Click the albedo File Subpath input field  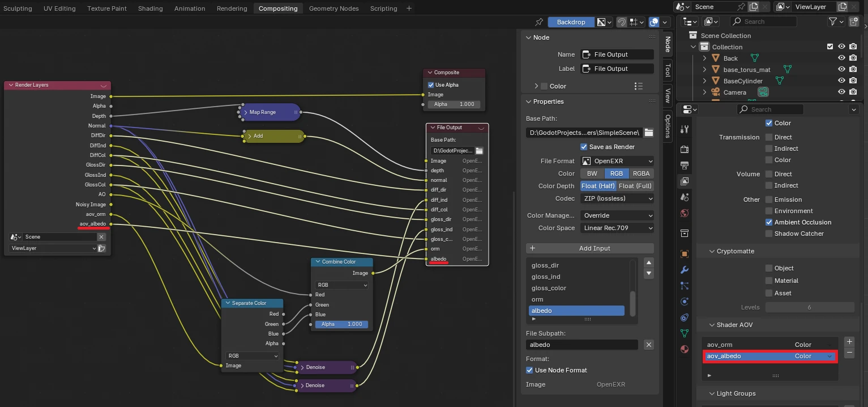581,344
